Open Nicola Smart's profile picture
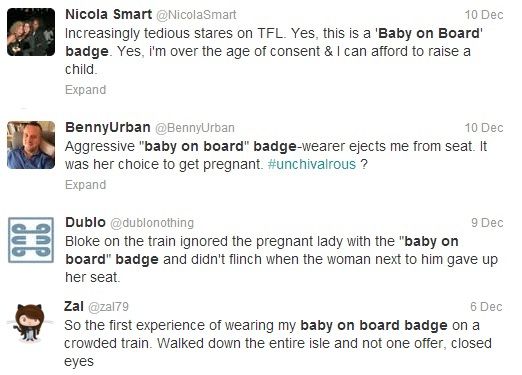The width and height of the screenshot is (522, 375). (x=31, y=32)
